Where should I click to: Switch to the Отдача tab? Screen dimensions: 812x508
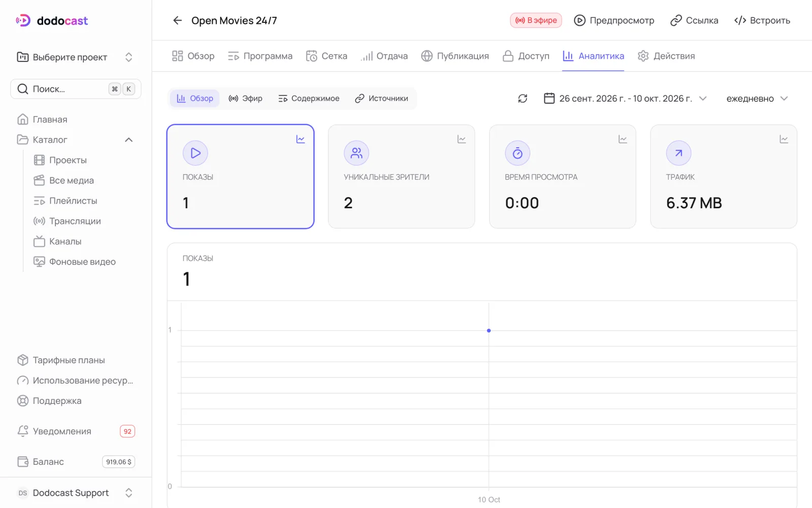(384, 56)
